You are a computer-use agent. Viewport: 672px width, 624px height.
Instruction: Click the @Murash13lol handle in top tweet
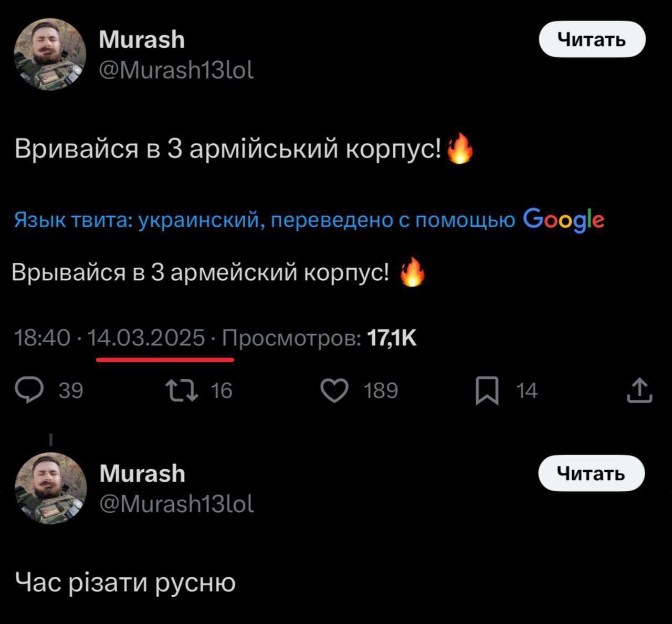(x=176, y=70)
